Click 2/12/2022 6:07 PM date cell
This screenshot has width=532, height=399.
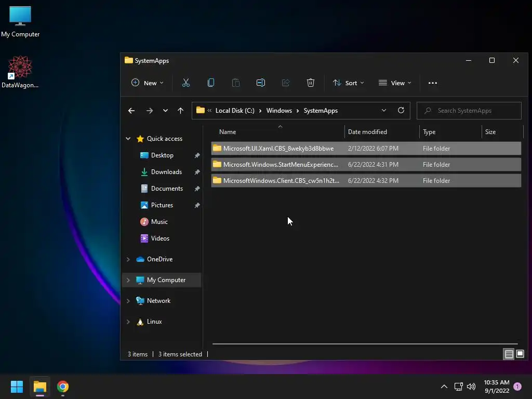coord(373,148)
